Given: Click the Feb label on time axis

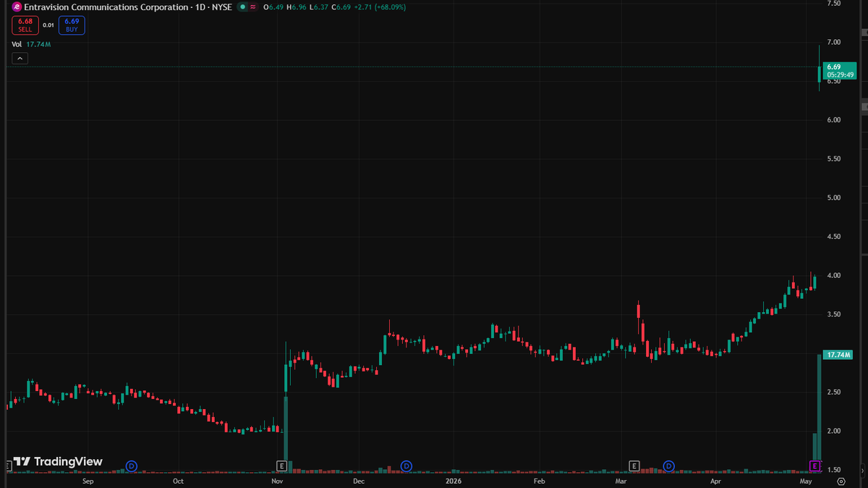Looking at the screenshot, I should click(x=538, y=481).
